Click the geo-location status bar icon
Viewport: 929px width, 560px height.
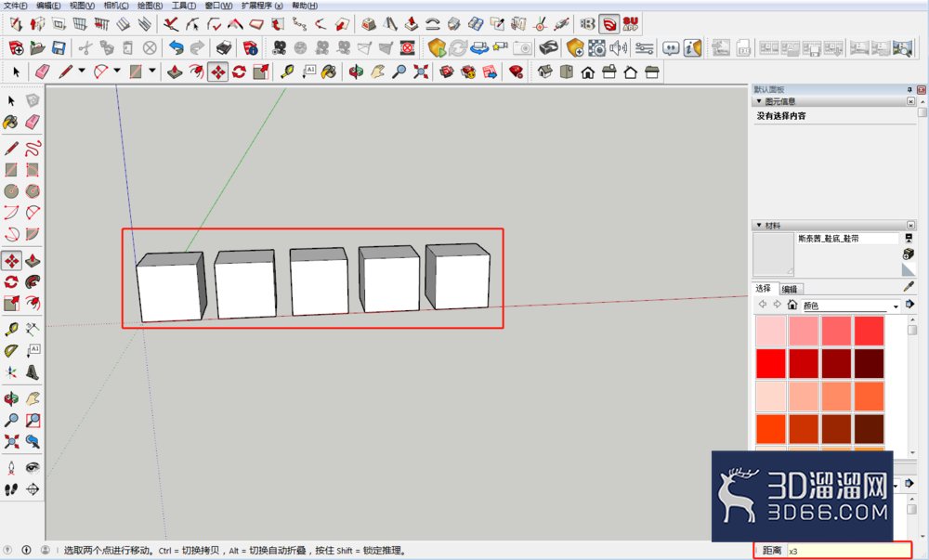7,550
